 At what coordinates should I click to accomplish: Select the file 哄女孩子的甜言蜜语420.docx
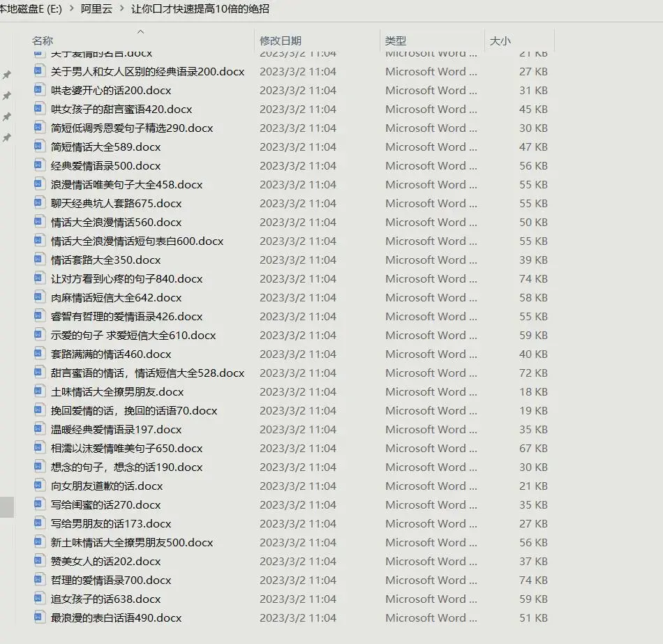click(x=122, y=109)
